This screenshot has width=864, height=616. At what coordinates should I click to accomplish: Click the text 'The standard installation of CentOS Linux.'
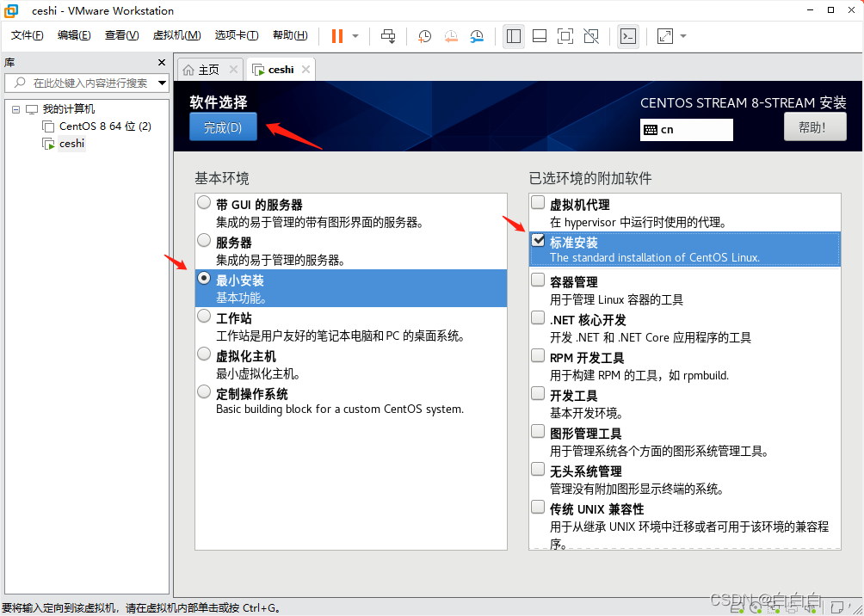[655, 257]
